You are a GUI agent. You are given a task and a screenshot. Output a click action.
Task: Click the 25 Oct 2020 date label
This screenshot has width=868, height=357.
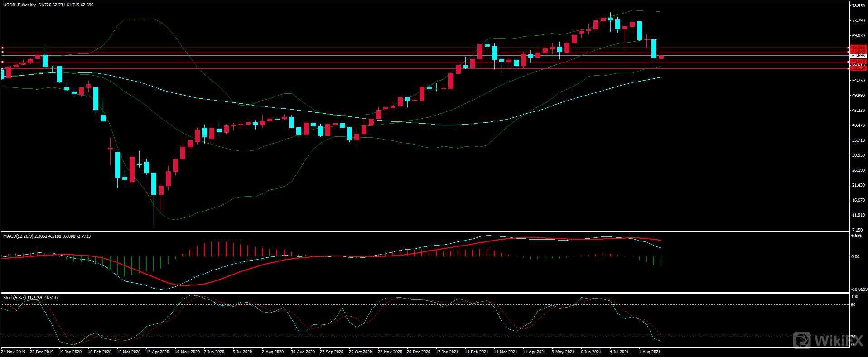click(360, 352)
